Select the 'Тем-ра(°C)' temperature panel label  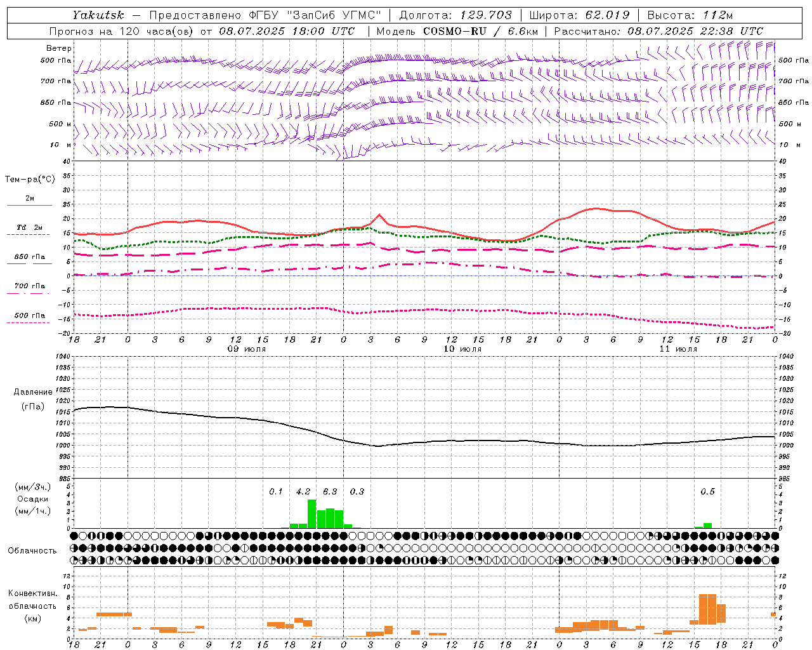tap(30, 180)
